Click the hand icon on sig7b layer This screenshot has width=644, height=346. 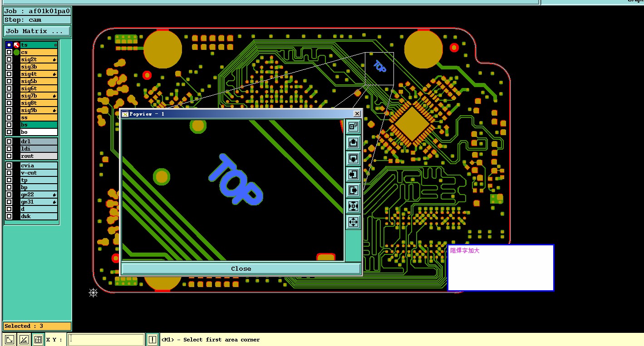[54, 96]
